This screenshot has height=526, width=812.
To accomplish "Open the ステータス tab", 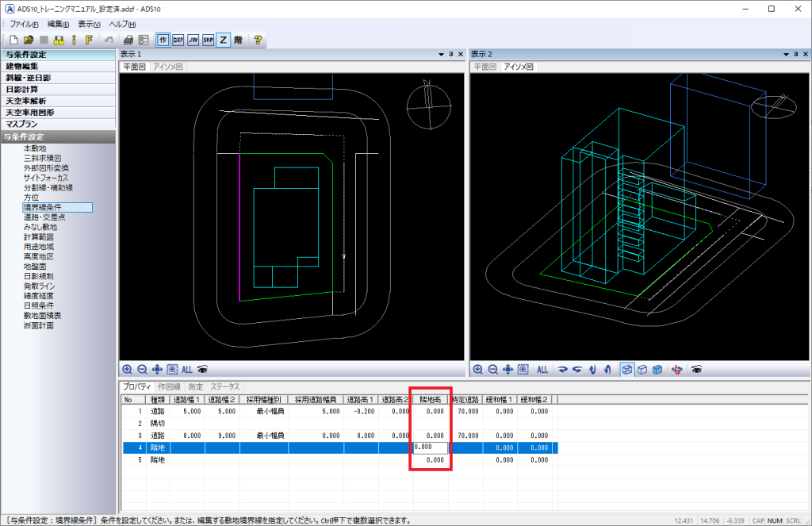I will [224, 386].
